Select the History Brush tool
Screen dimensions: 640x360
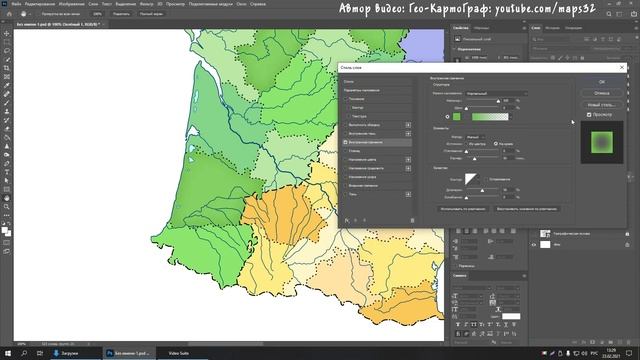[7, 120]
